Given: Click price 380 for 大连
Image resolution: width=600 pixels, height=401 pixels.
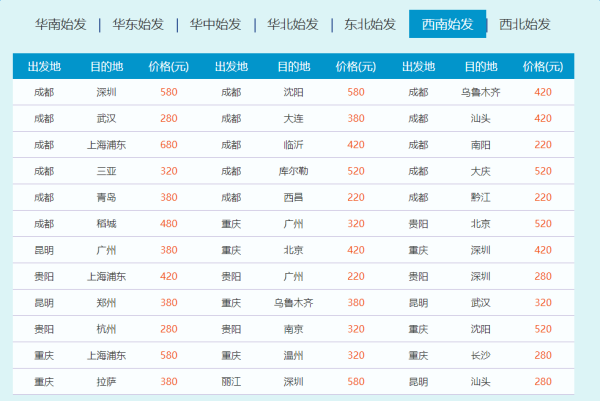Looking at the screenshot, I should click(x=356, y=119).
